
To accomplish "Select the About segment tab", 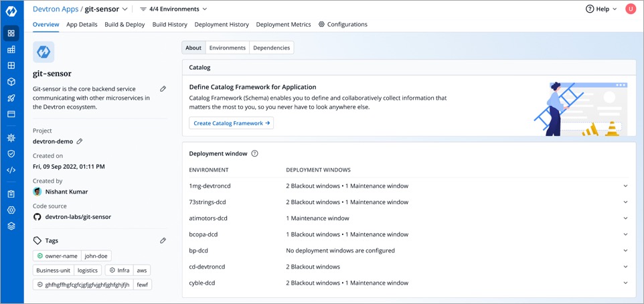I will [x=193, y=48].
